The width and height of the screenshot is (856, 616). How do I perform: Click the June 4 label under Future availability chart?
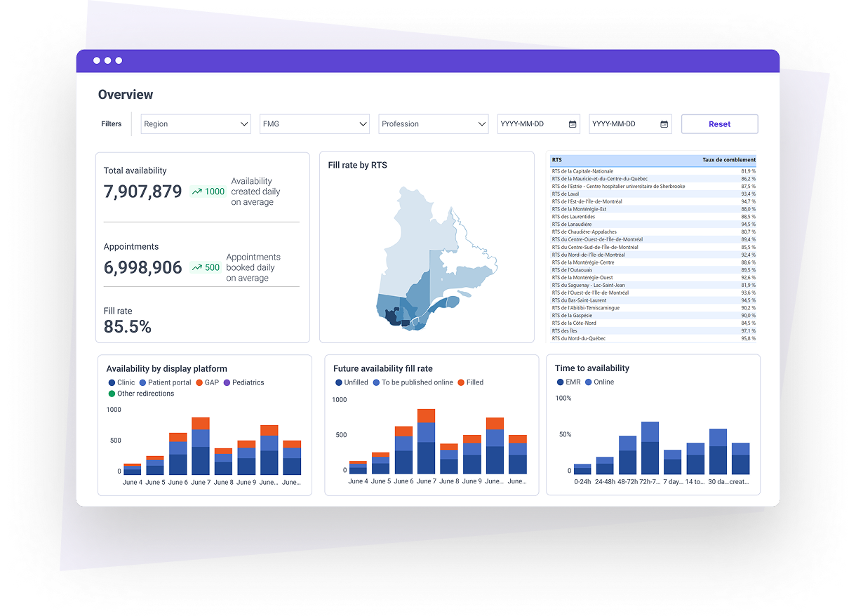coord(358,481)
